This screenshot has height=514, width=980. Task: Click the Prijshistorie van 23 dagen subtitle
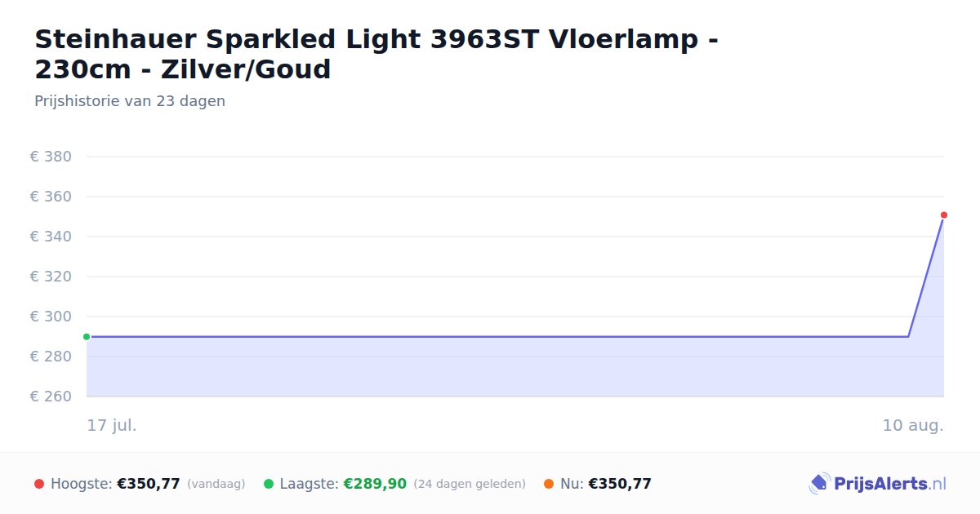(130, 101)
